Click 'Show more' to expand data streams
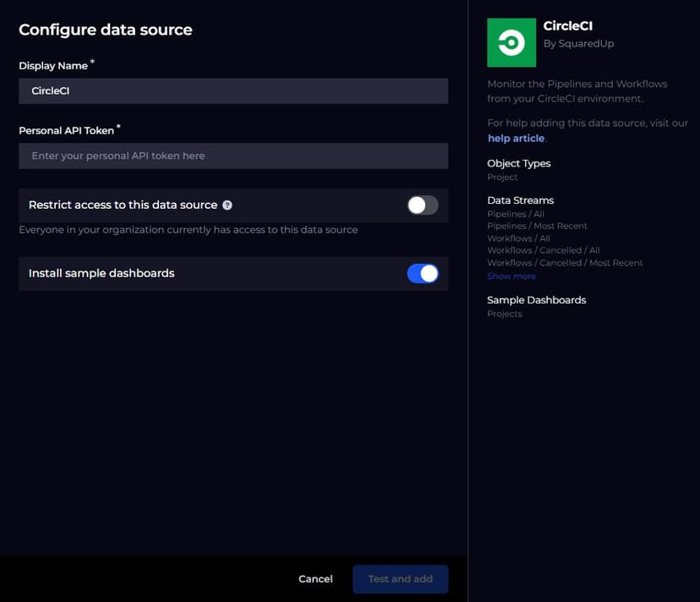 tap(511, 275)
